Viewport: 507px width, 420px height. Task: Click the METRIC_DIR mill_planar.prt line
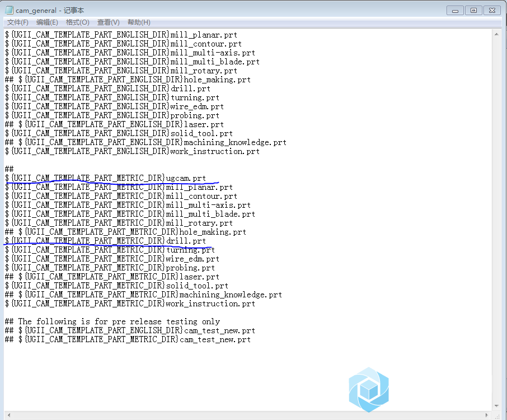click(119, 188)
